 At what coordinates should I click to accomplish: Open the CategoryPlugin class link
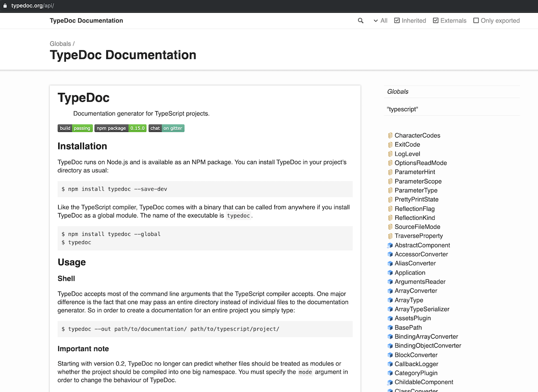pyautogui.click(x=416, y=373)
